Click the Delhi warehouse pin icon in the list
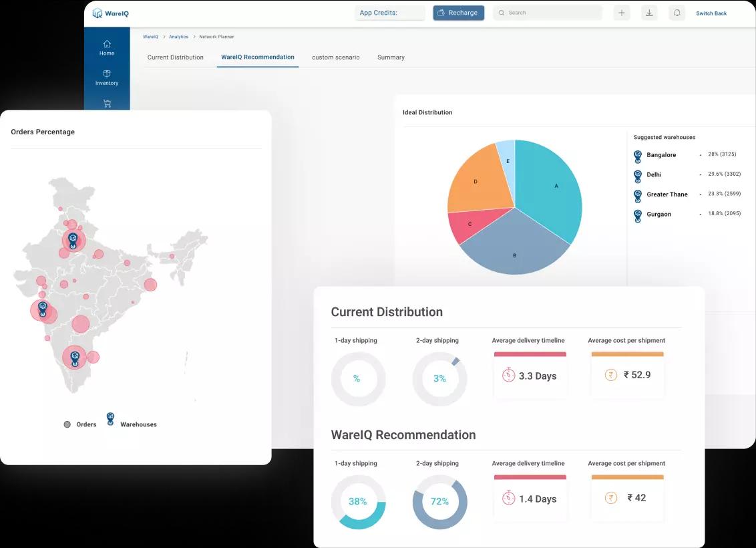The width and height of the screenshot is (756, 548). point(638,176)
